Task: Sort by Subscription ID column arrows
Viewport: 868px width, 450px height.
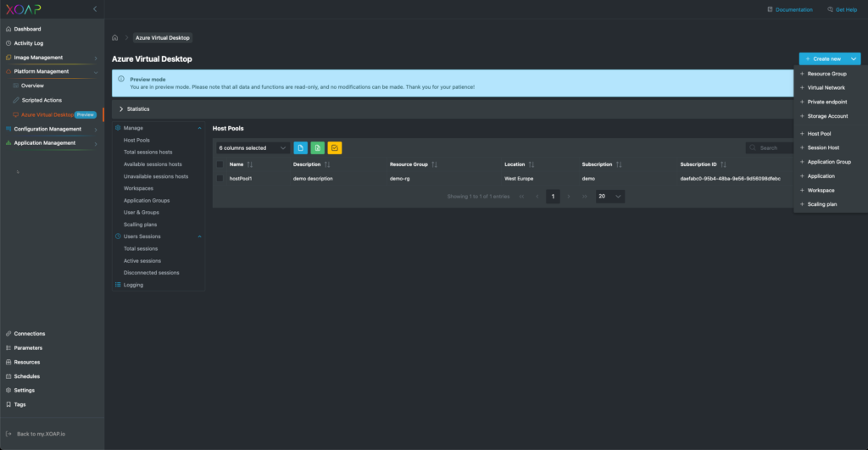Action: click(x=724, y=164)
